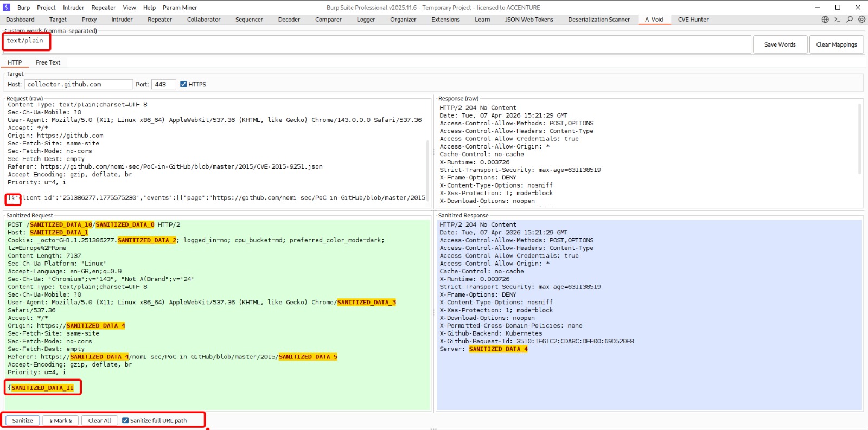868x430 pixels.
Task: Click the Port input field
Action: point(163,84)
